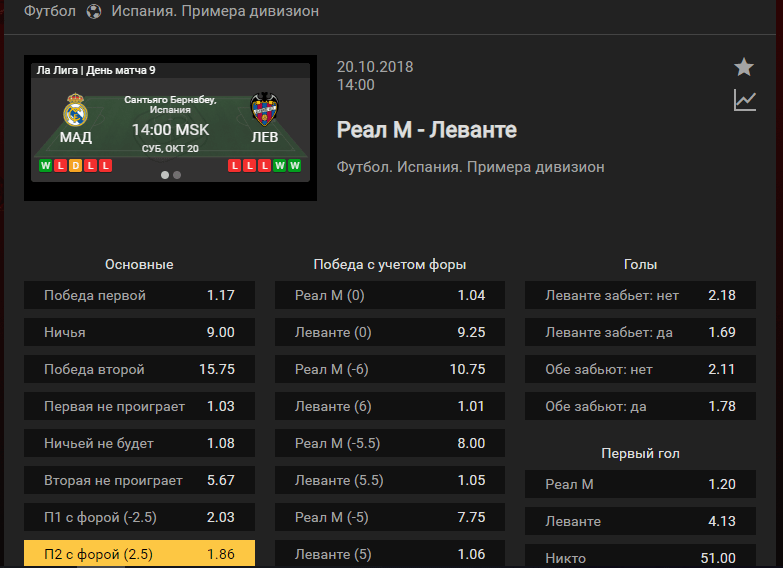The image size is (783, 568).
Task: Click the Голы section header
Action: (640, 264)
